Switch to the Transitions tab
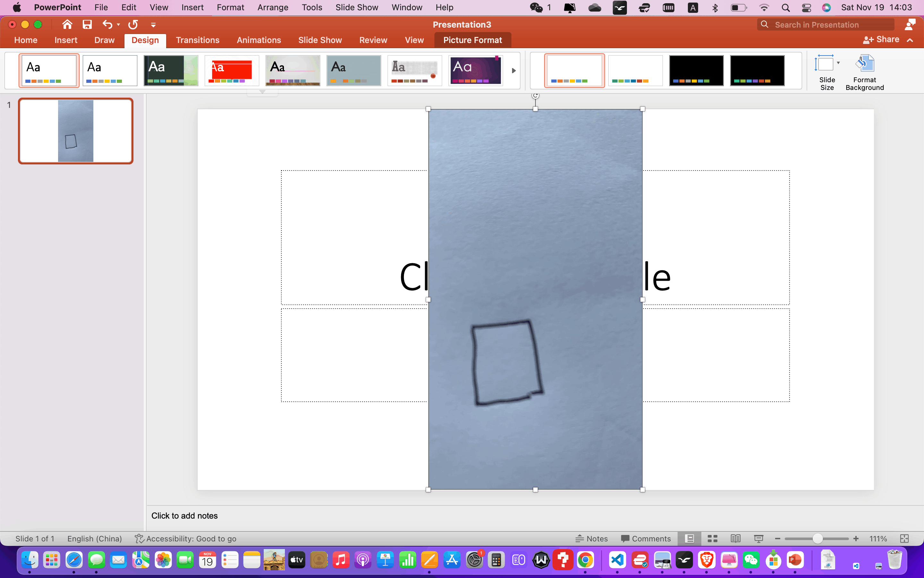Viewport: 924px width, 578px height. coord(197,40)
